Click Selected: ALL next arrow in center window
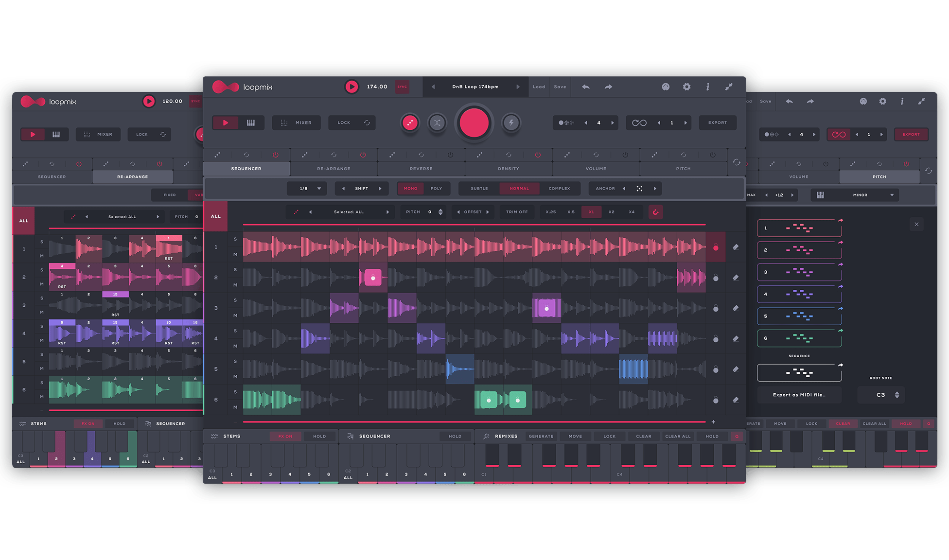 click(387, 212)
